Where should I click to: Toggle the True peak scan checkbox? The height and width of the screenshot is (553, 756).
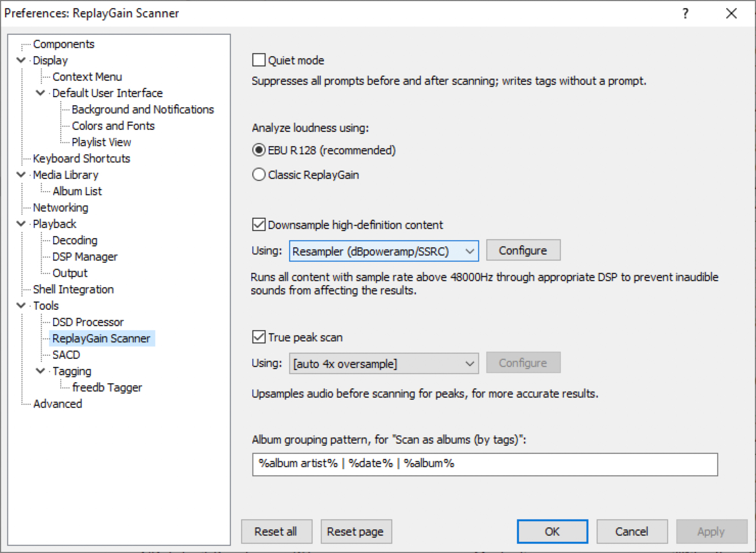259,337
